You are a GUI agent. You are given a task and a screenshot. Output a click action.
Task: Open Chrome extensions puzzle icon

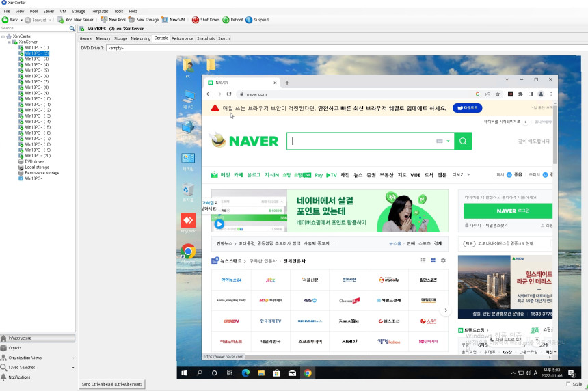click(520, 94)
